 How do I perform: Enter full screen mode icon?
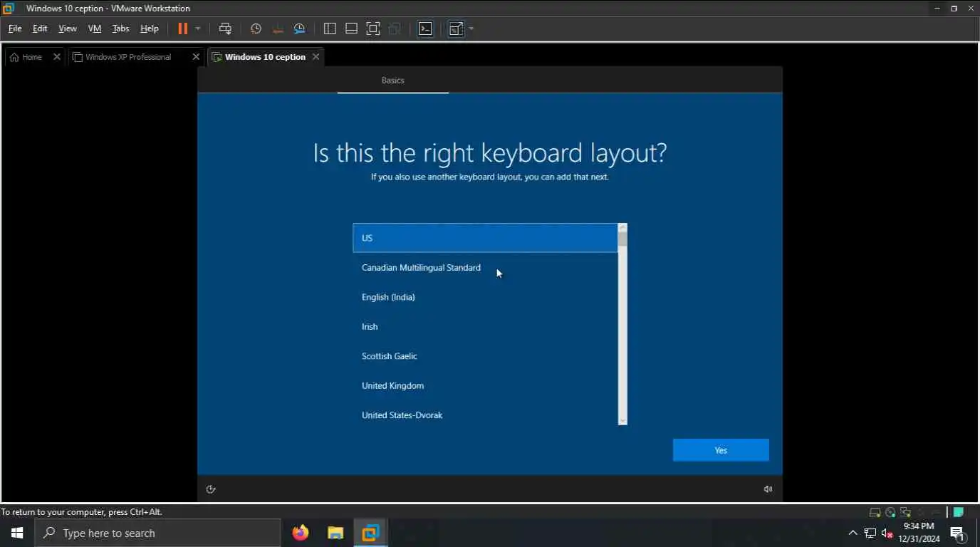click(x=373, y=28)
